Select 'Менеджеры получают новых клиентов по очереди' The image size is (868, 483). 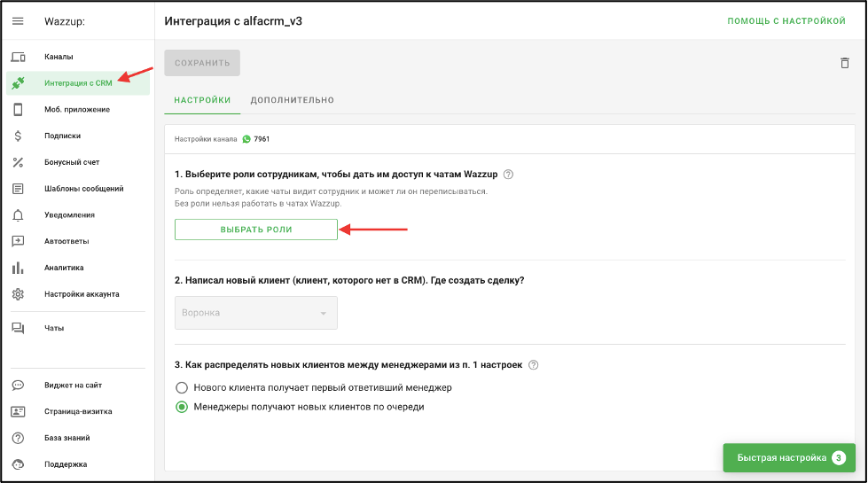(300, 407)
